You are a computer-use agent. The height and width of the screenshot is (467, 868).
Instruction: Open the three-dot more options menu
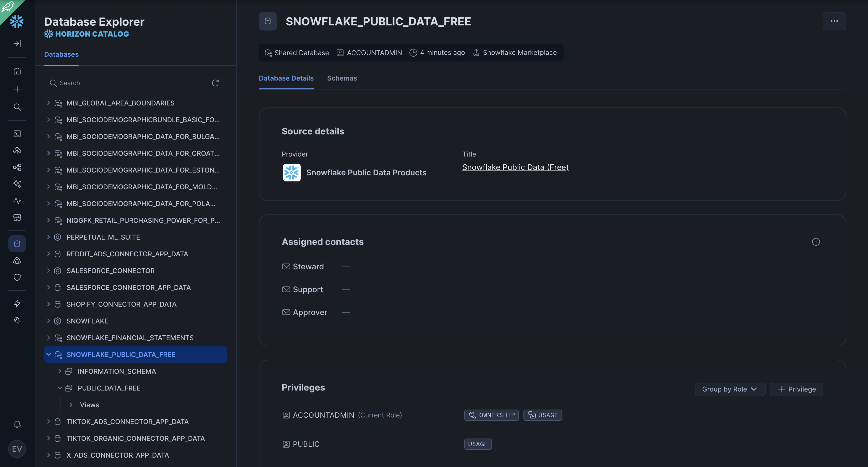point(834,21)
